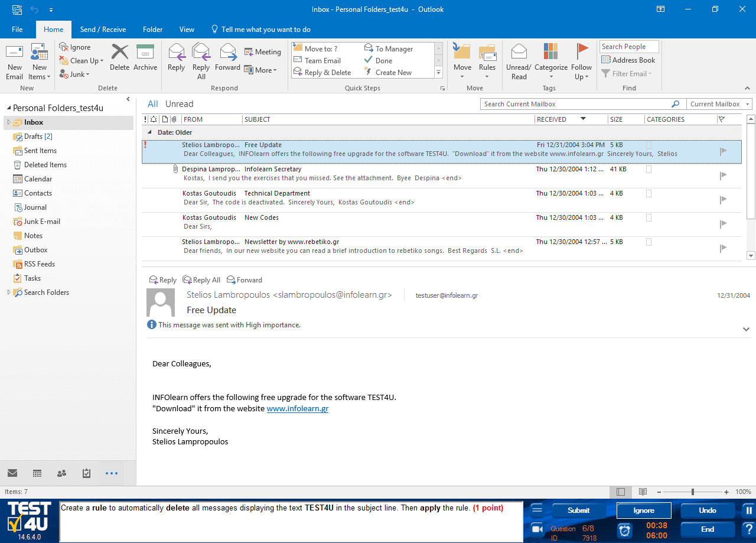756x543 pixels.
Task: Switch to Reading view in status bar
Action: (x=643, y=492)
